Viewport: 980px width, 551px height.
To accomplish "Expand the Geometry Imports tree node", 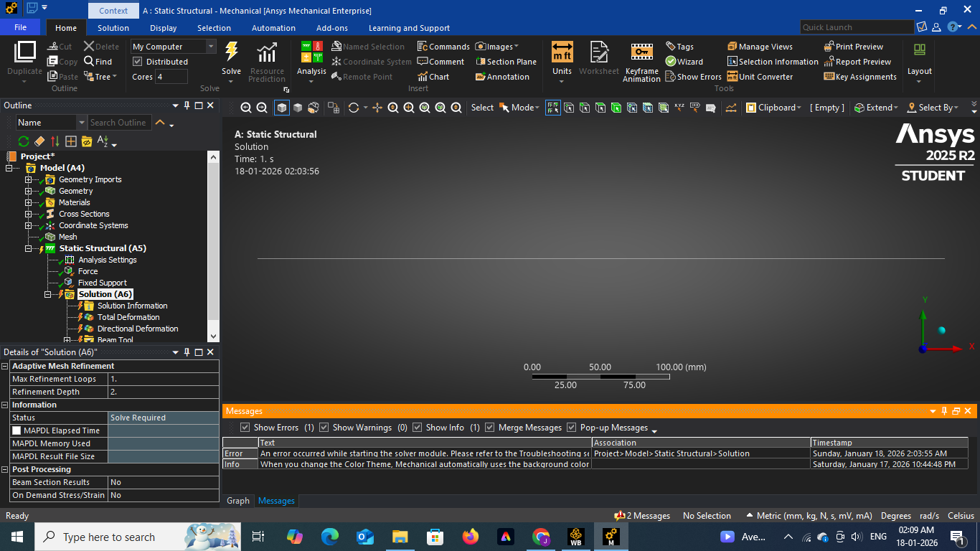I will point(29,179).
